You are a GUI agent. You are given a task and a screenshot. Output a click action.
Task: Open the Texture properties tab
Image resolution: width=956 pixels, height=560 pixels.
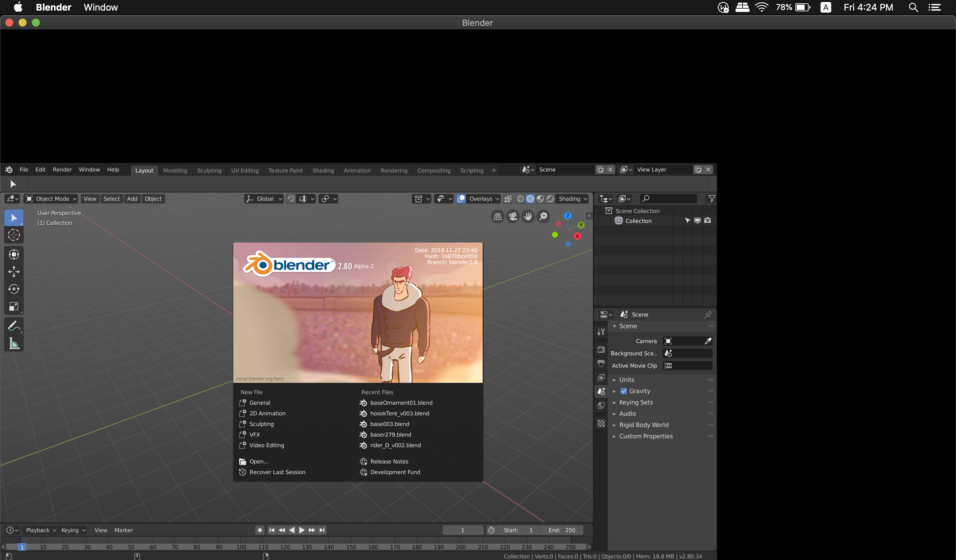pyautogui.click(x=601, y=423)
